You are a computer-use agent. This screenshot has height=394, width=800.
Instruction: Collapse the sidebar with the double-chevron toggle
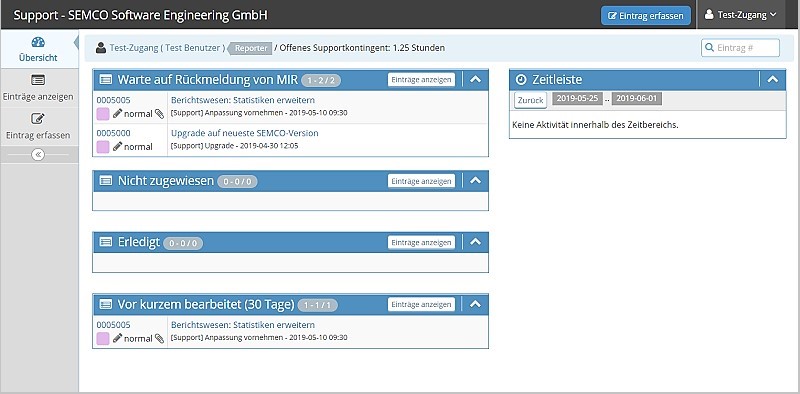(38, 155)
